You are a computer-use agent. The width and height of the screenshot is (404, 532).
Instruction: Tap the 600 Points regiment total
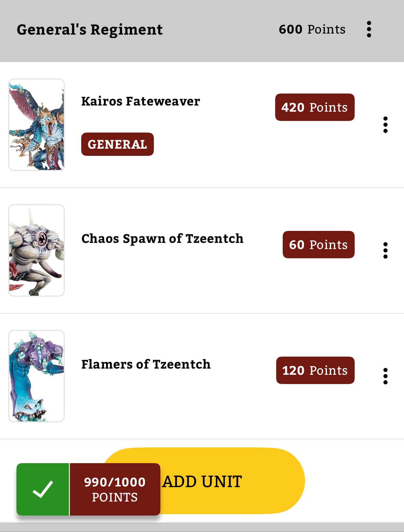tap(312, 29)
